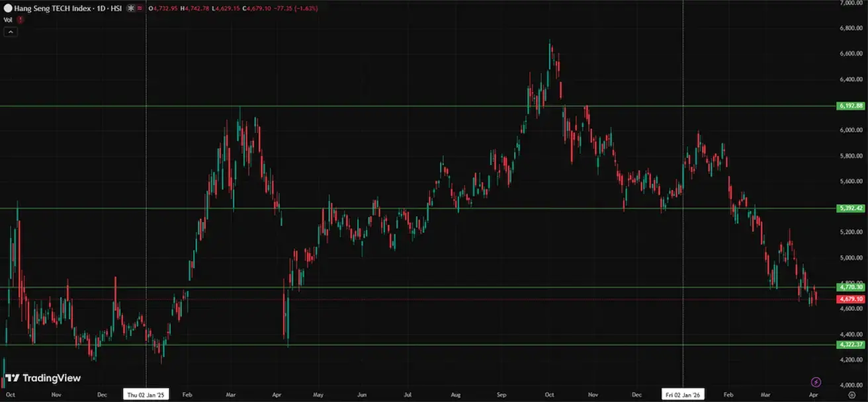Click the TradingView logo

coord(43,378)
